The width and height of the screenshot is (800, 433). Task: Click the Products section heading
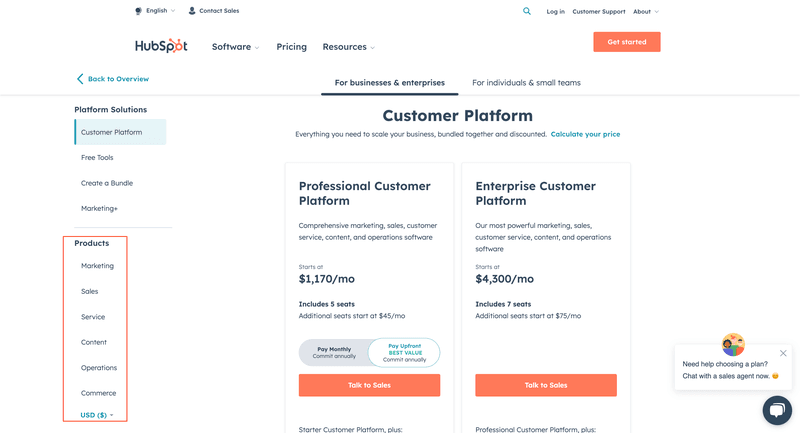tap(92, 243)
